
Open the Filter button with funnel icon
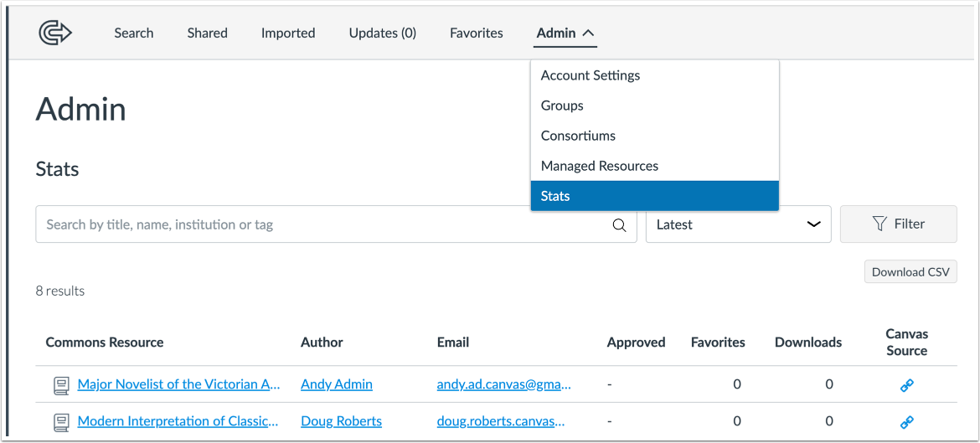point(898,224)
